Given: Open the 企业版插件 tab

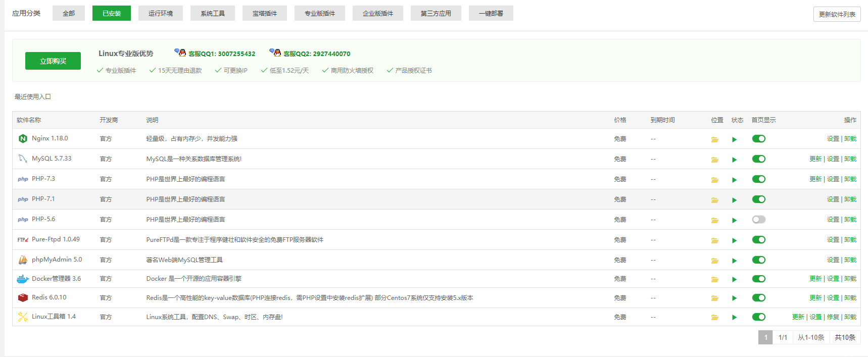Looking at the screenshot, I should [378, 13].
